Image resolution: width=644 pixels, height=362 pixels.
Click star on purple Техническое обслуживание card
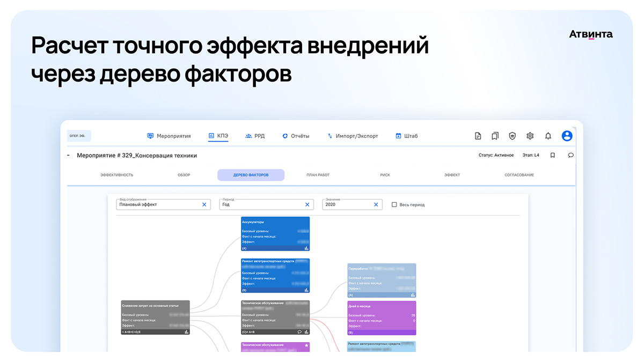click(306, 345)
